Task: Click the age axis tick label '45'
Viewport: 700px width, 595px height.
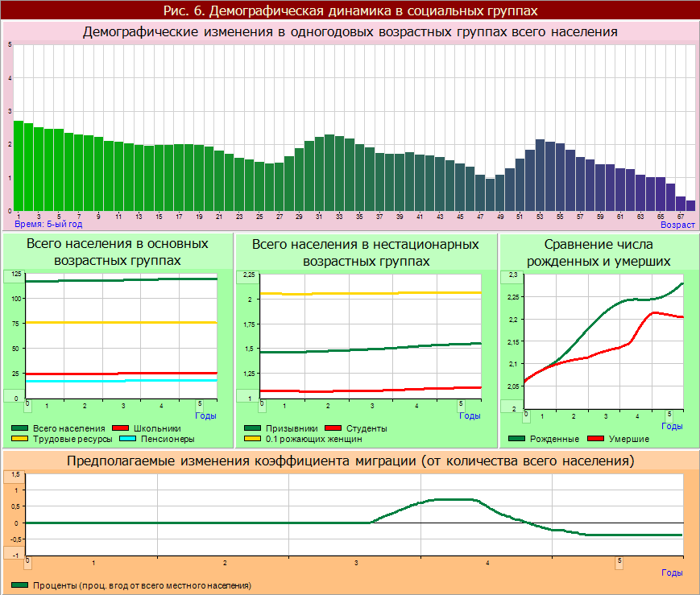Action: (x=460, y=217)
